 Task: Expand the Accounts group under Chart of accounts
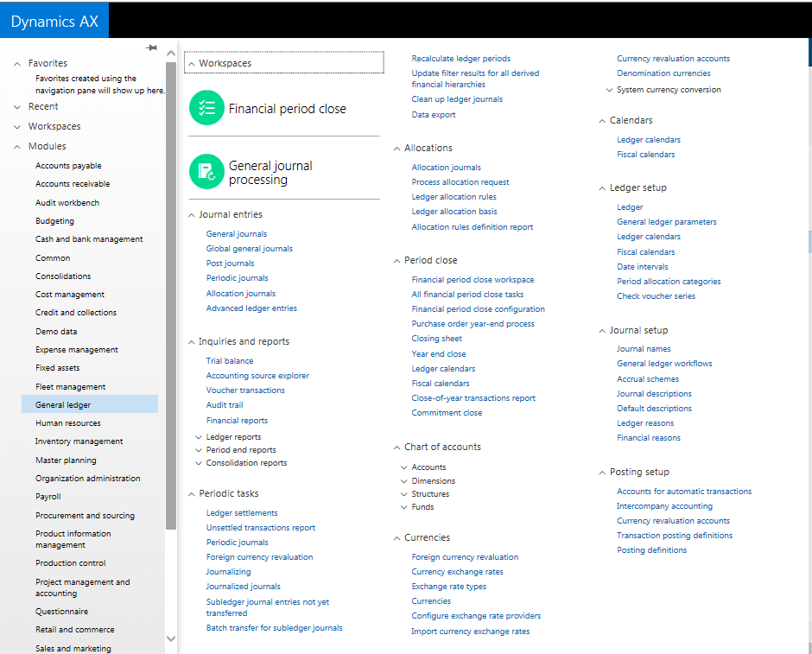coord(403,467)
